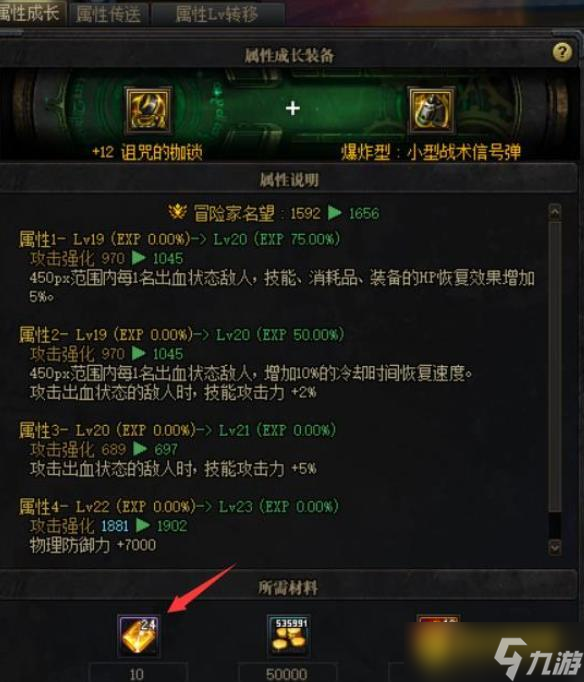Click scroll up arrow of attribute list
Image resolution: width=584 pixels, height=682 pixels.
pyautogui.click(x=555, y=213)
